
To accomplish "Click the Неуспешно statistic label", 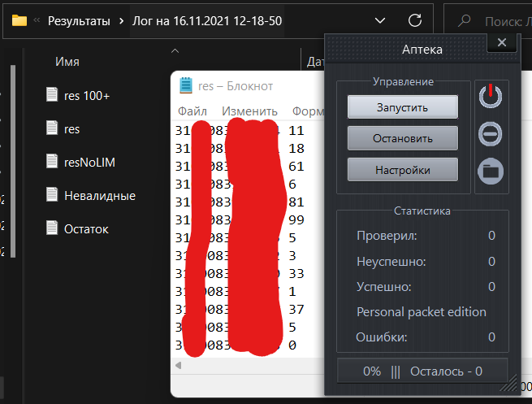I will click(x=391, y=262).
